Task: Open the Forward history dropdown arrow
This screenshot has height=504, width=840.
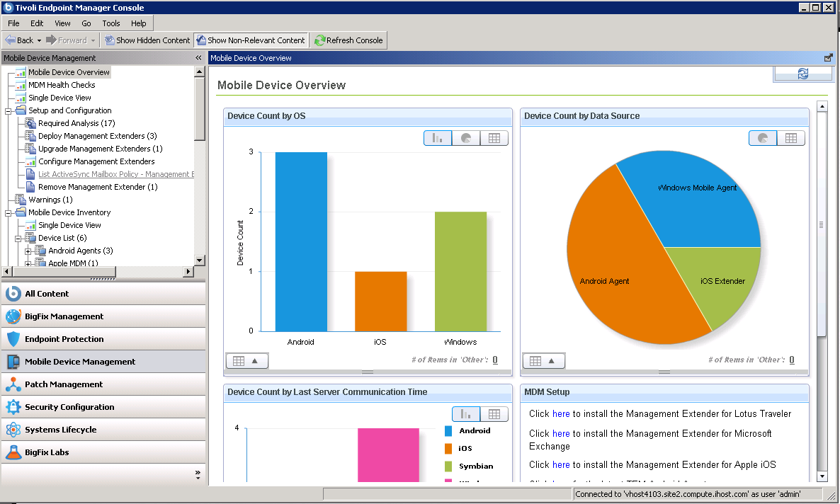Action: [93, 41]
